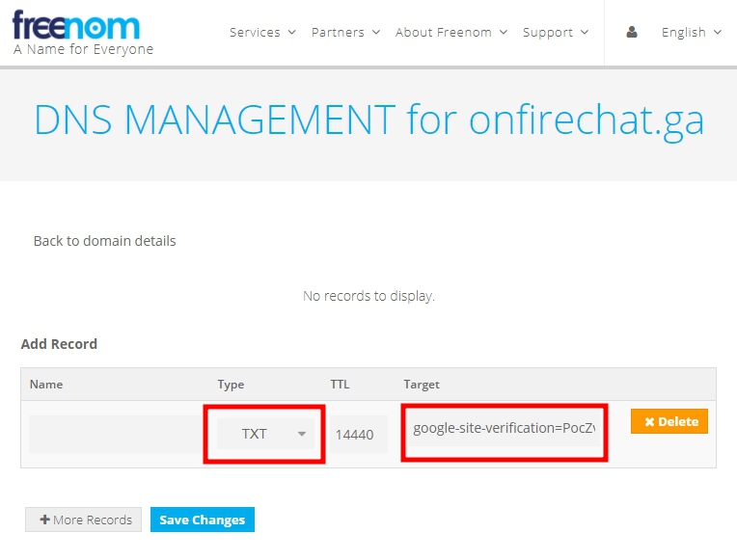
Task: Open the TXT record type dropdown
Action: tap(265, 434)
